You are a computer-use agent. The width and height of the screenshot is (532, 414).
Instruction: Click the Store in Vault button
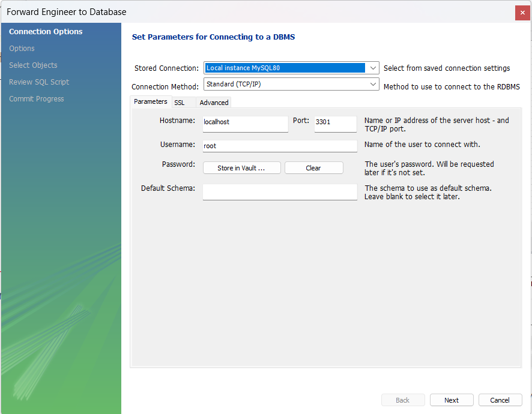tap(241, 168)
